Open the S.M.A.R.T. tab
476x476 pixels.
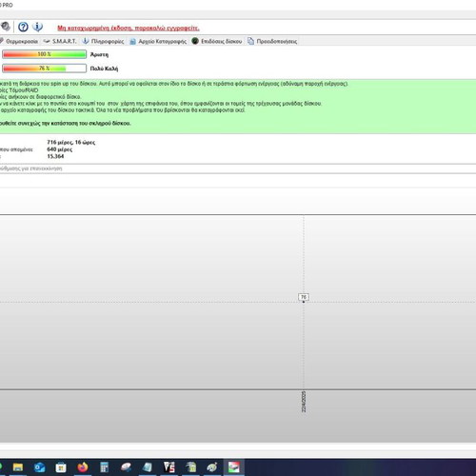pos(60,41)
